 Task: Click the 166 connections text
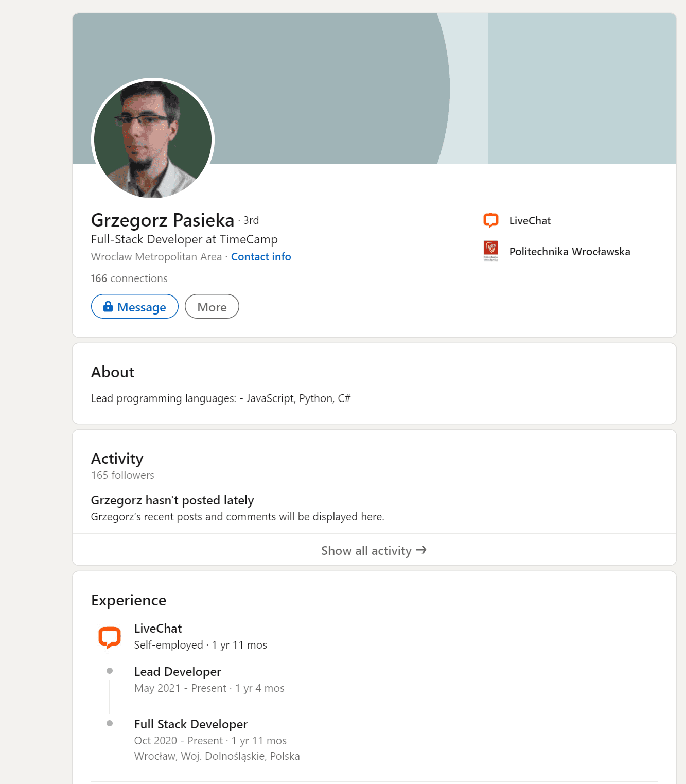(x=129, y=278)
